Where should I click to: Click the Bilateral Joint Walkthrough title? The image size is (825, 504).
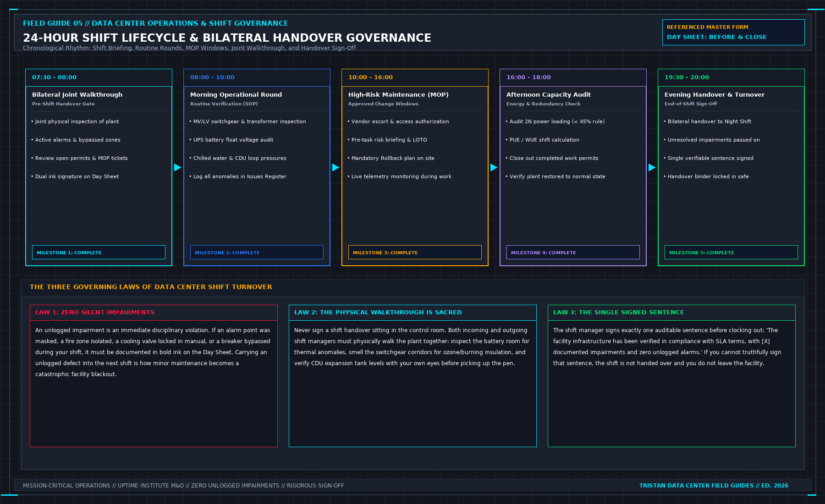[x=77, y=94]
